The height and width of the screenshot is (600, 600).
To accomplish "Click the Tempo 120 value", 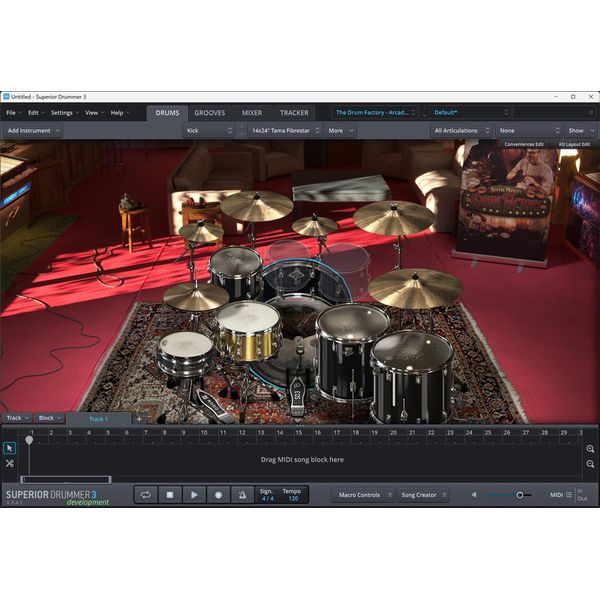I will 293,499.
